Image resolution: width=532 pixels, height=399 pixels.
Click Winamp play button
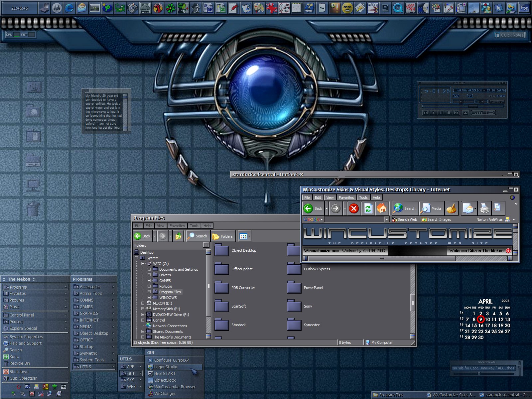433,113
